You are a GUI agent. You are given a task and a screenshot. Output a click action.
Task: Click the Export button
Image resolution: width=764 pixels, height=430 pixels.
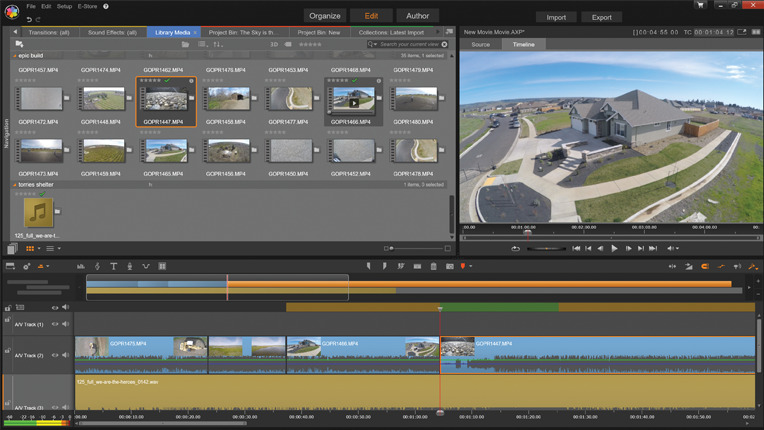pos(601,17)
